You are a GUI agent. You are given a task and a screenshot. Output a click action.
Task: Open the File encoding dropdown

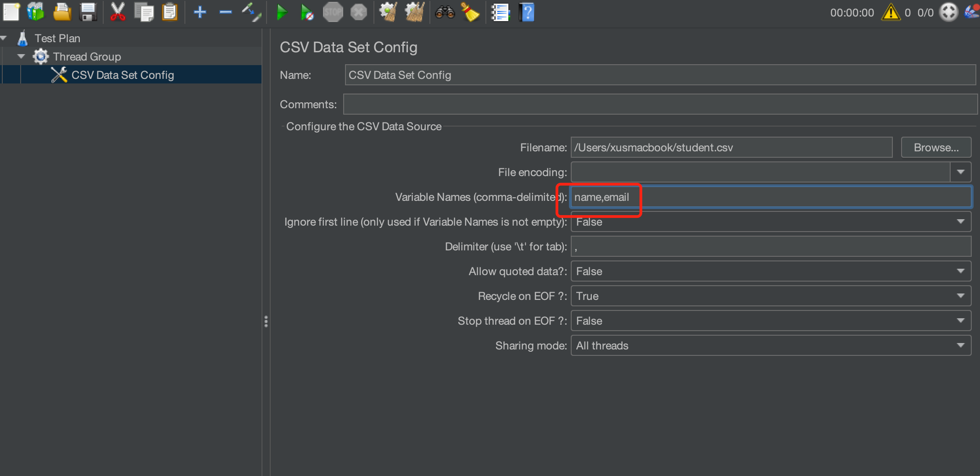[960, 172]
